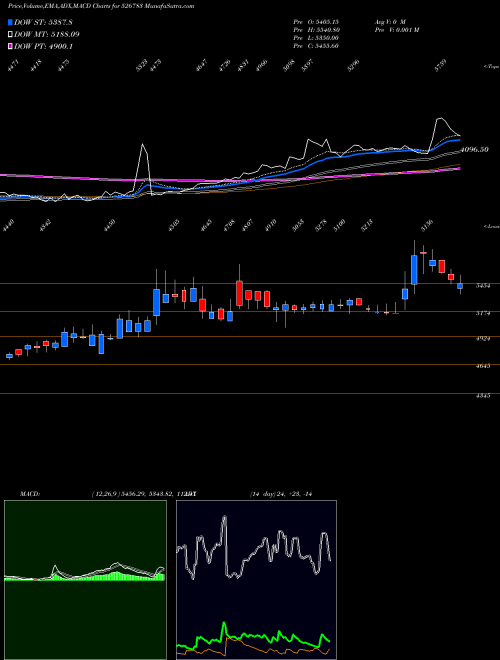Click the 4645 price level label
The height and width of the screenshot is (660, 500).
(x=483, y=366)
